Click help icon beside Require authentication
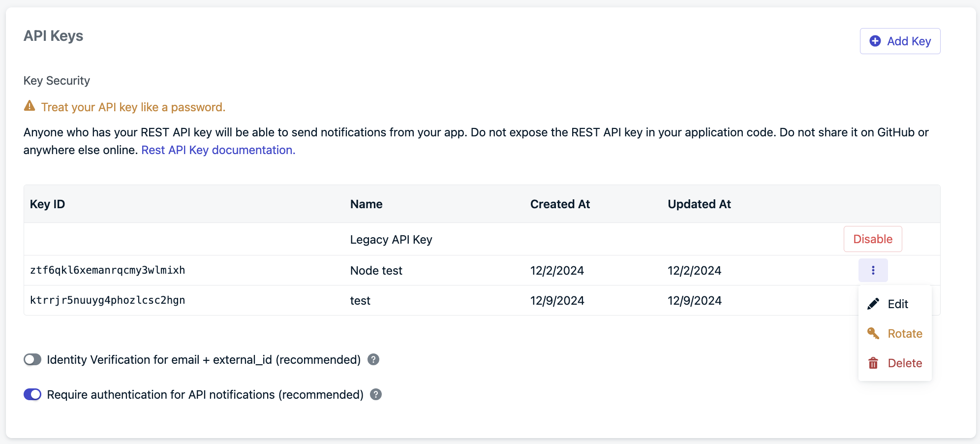Viewport: 980px width, 444px height. (x=376, y=395)
